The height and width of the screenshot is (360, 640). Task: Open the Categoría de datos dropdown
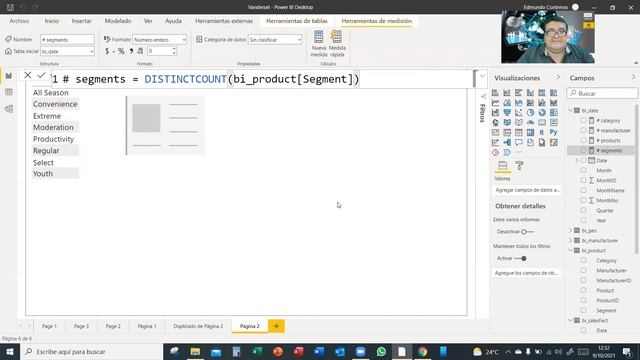point(275,40)
